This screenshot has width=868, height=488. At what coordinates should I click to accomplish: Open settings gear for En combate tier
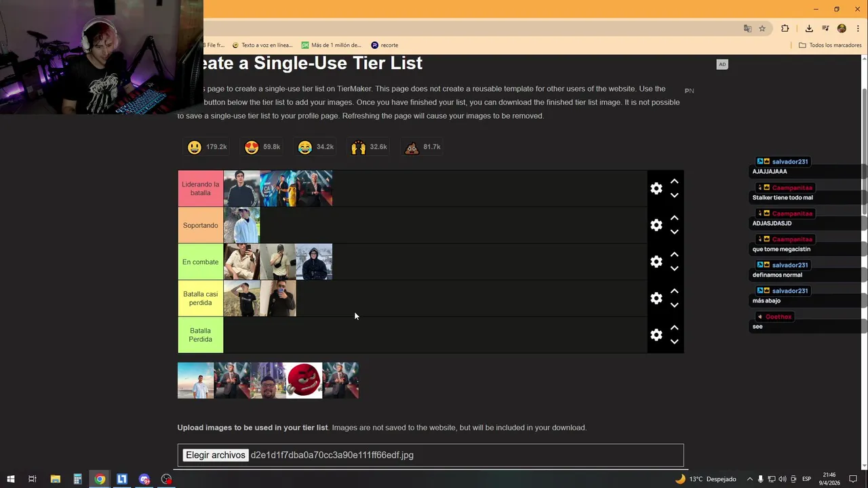click(656, 262)
